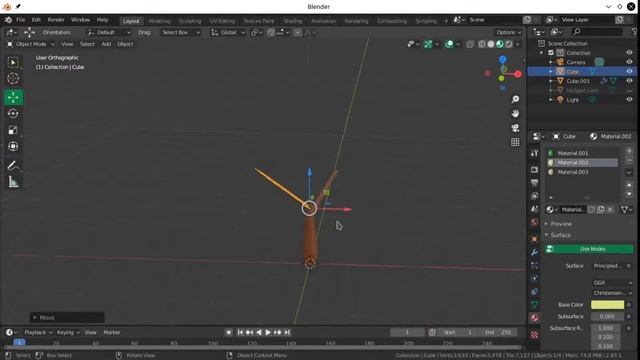The width and height of the screenshot is (640, 360).
Task: Collapse the Surface panel
Action: point(560,235)
